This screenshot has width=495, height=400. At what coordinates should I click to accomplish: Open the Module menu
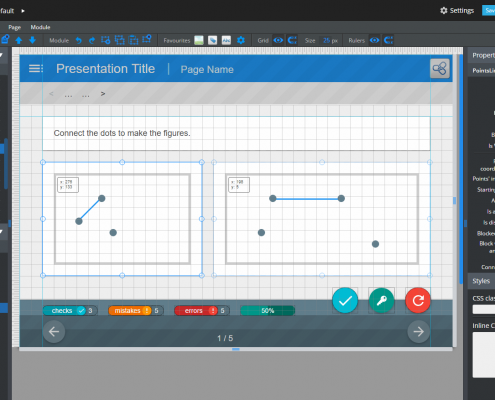[40, 27]
